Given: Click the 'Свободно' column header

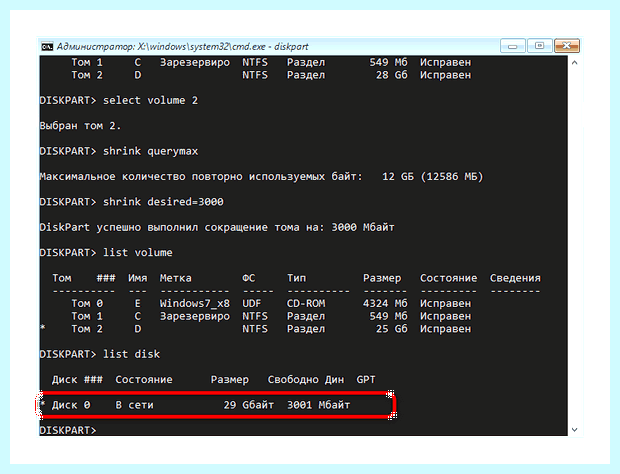Looking at the screenshot, I should pyautogui.click(x=293, y=380).
